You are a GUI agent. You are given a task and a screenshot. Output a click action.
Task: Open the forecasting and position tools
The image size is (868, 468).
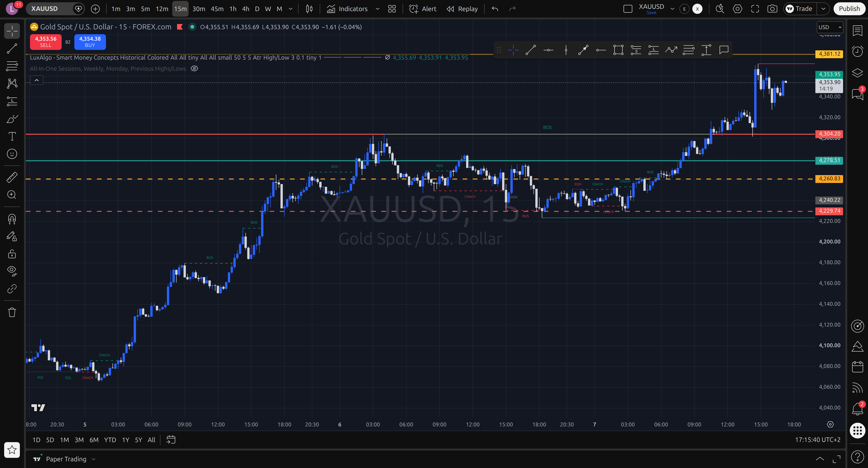[12, 101]
